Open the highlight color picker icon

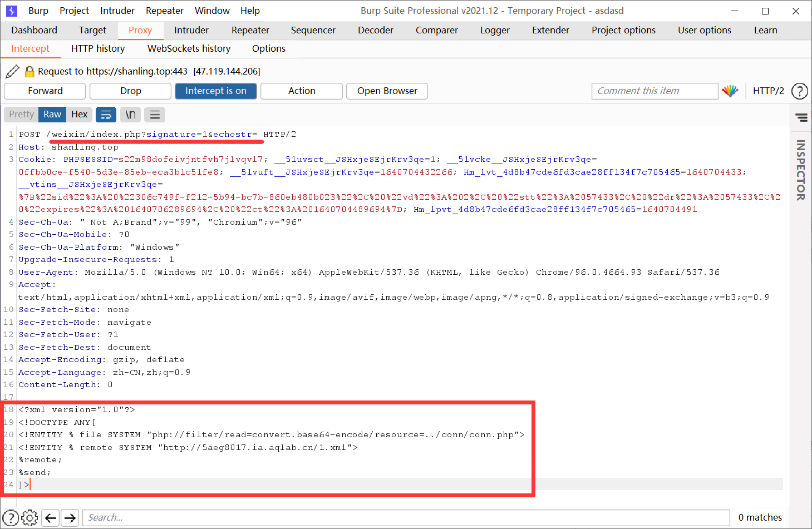[x=730, y=91]
